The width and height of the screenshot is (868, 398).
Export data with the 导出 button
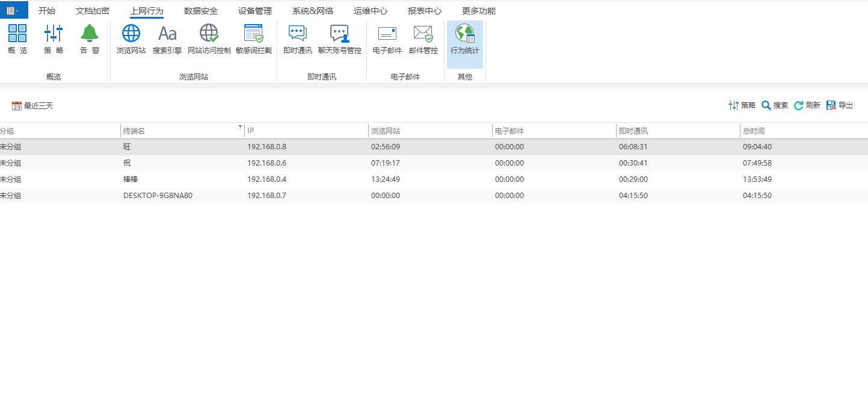tap(840, 105)
